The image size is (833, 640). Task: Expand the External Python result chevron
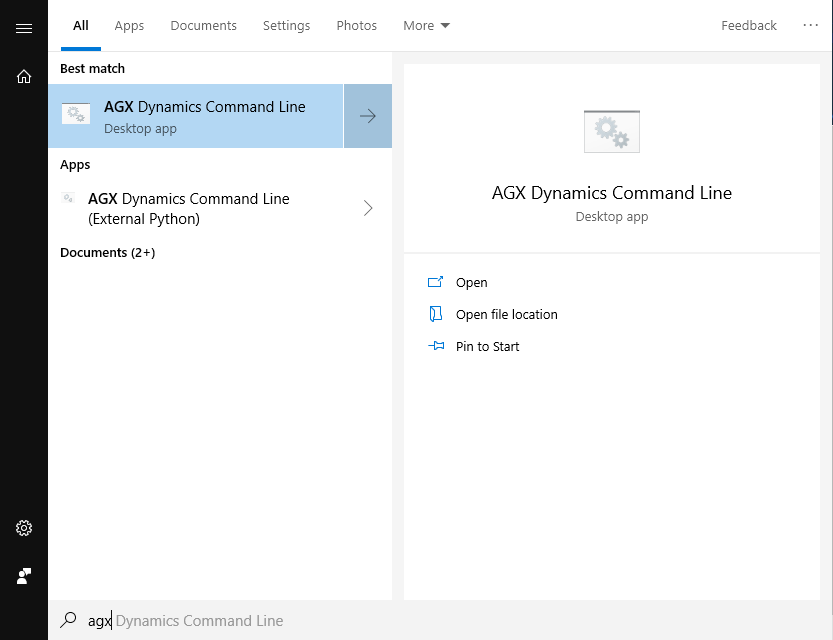point(368,208)
